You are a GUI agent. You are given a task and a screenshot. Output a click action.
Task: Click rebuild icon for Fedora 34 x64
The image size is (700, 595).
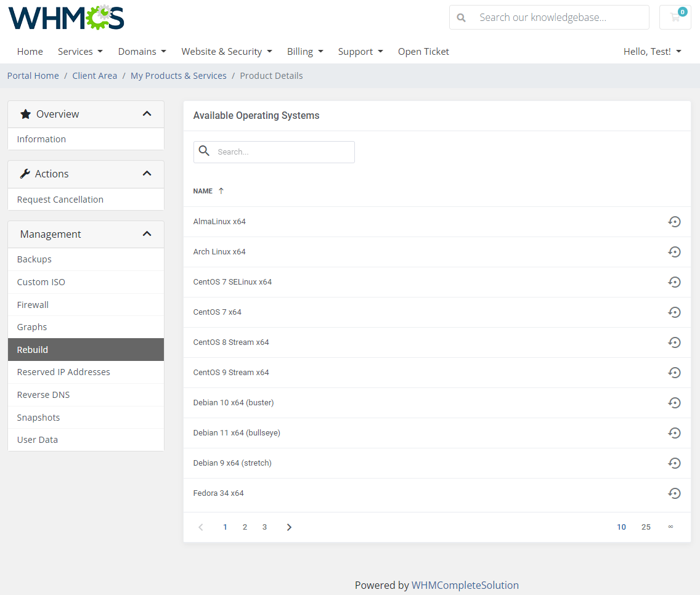[674, 493]
